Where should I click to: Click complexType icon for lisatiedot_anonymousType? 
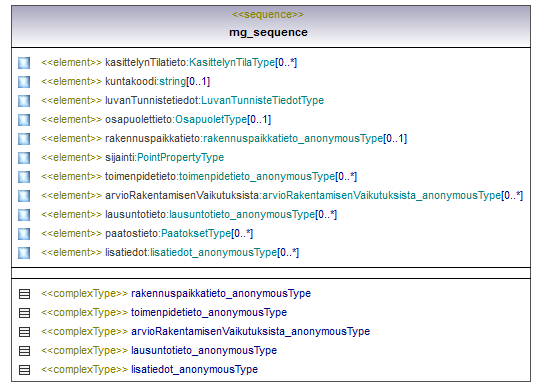[x=24, y=369]
